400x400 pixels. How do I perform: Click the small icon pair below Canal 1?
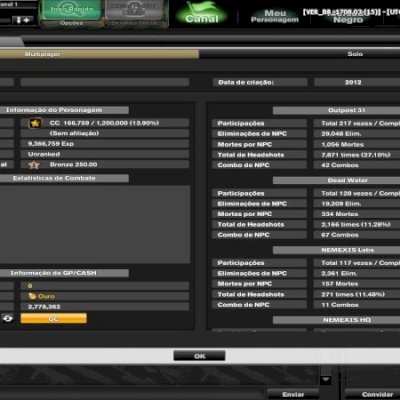tap(23, 20)
